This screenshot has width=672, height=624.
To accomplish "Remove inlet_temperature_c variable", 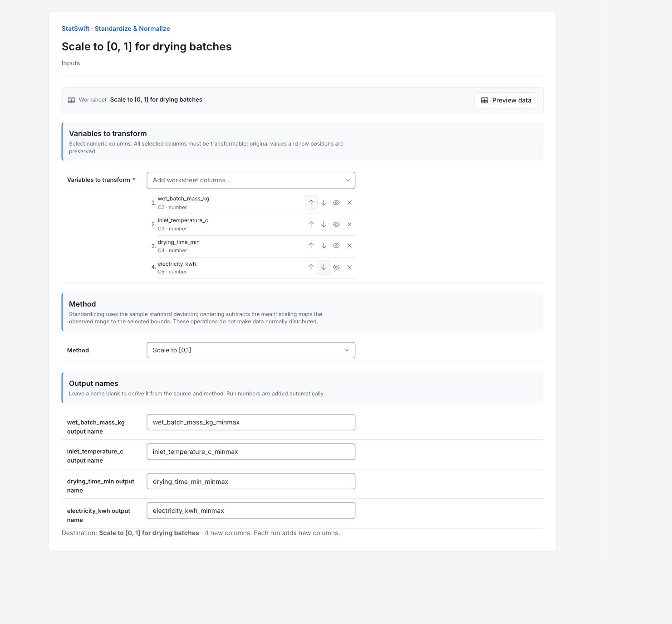I will click(x=349, y=224).
